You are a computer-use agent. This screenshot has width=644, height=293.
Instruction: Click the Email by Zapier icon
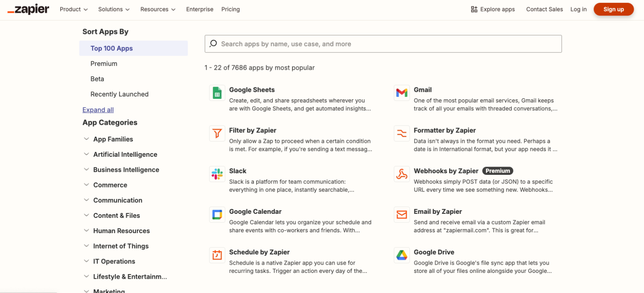[402, 215]
